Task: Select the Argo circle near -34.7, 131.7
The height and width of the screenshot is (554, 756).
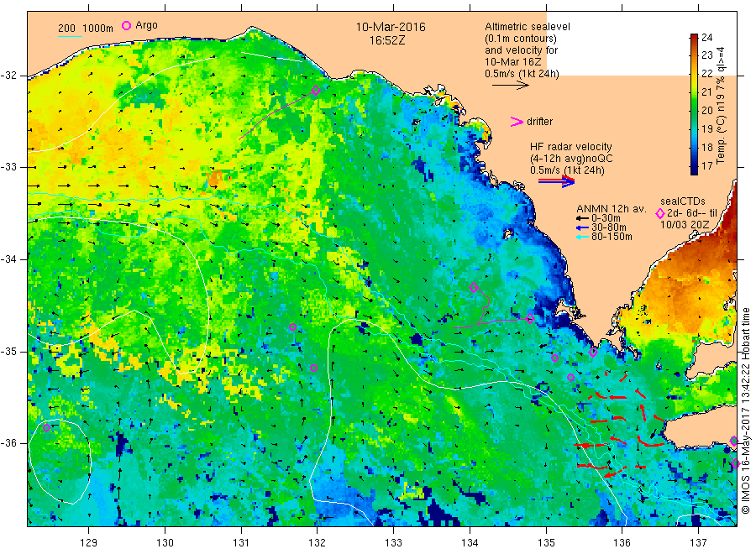Action: coord(292,327)
